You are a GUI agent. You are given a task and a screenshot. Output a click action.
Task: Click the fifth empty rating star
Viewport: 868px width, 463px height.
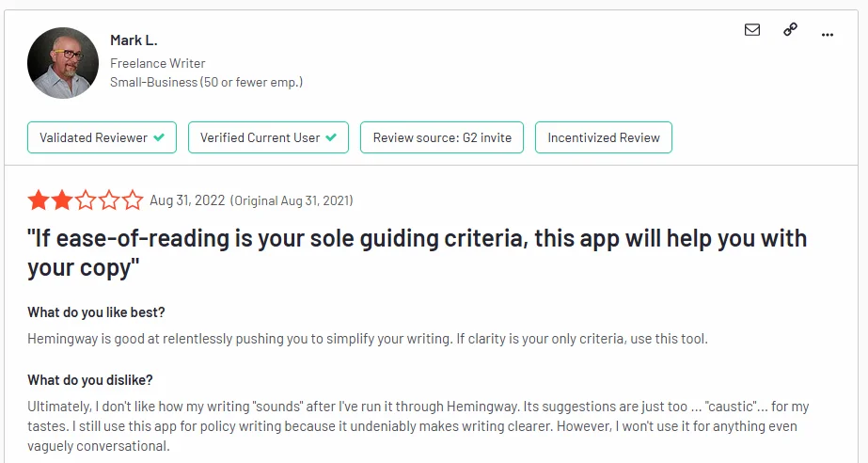133,200
